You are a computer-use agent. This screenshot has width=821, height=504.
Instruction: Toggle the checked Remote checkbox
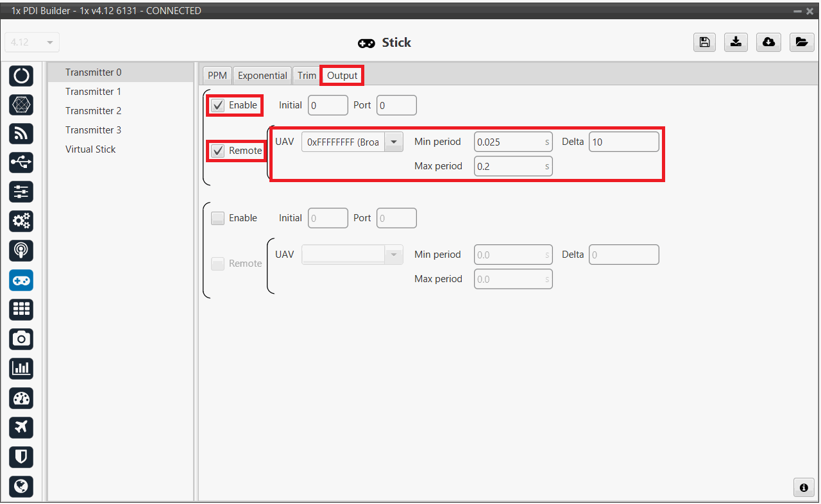point(218,151)
